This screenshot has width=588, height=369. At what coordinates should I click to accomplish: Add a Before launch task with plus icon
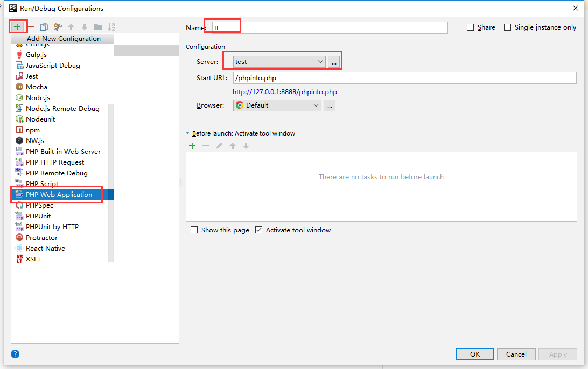click(x=192, y=146)
